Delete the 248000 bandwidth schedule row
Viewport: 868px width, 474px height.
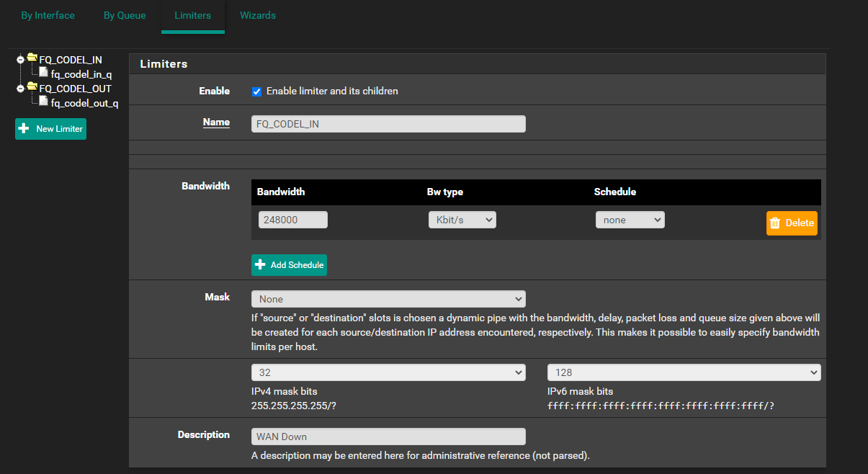coord(792,223)
